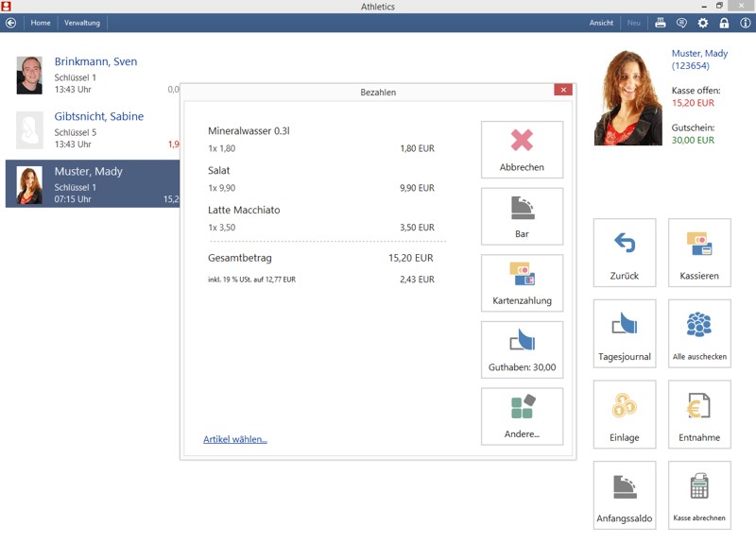Choose Kartenzahlung payment
Image resolution: width=756 pixels, height=543 pixels.
coord(522,283)
